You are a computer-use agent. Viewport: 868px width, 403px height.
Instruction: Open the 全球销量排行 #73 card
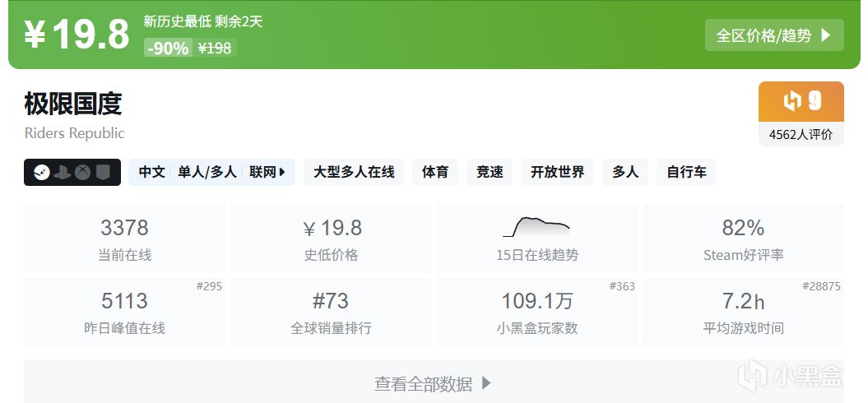[331, 311]
